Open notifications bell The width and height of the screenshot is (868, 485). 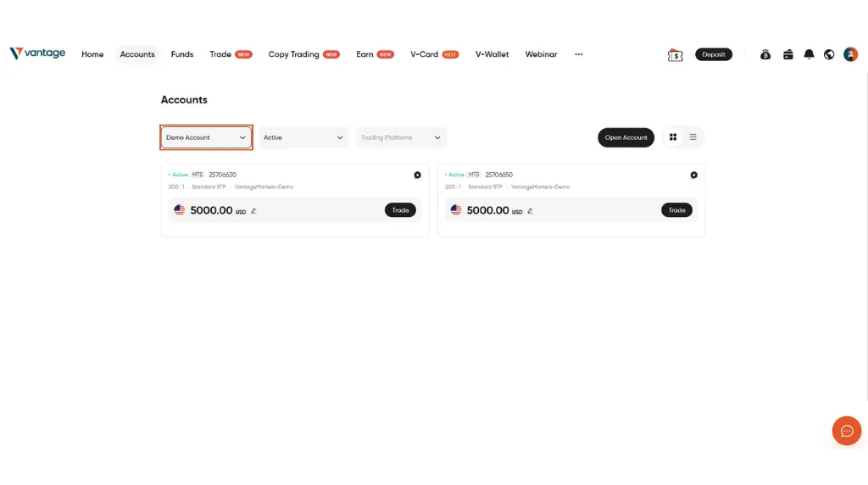point(809,54)
